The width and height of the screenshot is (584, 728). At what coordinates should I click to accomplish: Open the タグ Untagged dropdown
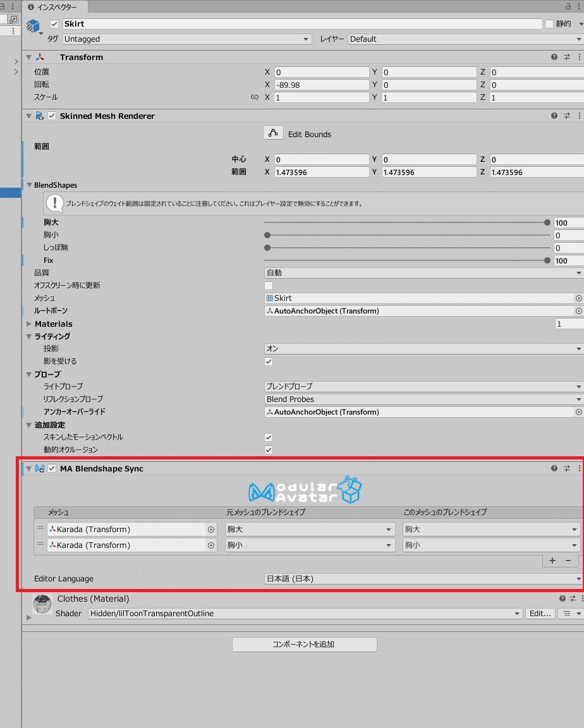[186, 39]
